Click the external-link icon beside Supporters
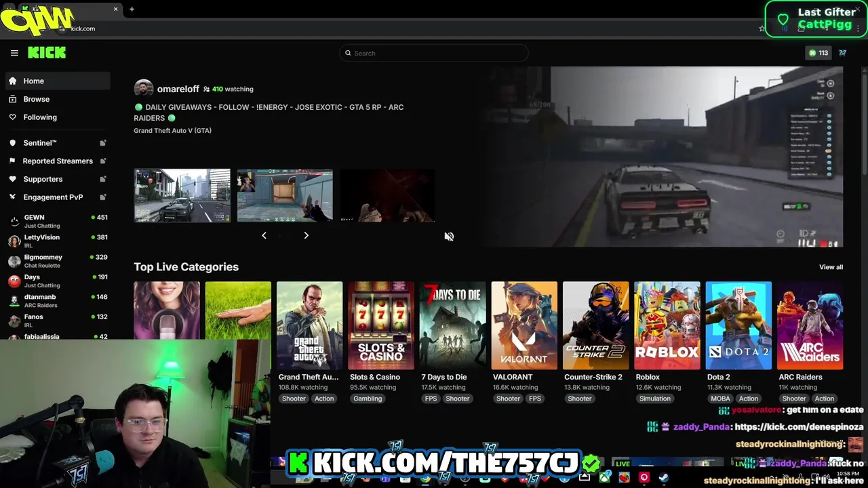This screenshot has width=868, height=488. [103, 179]
